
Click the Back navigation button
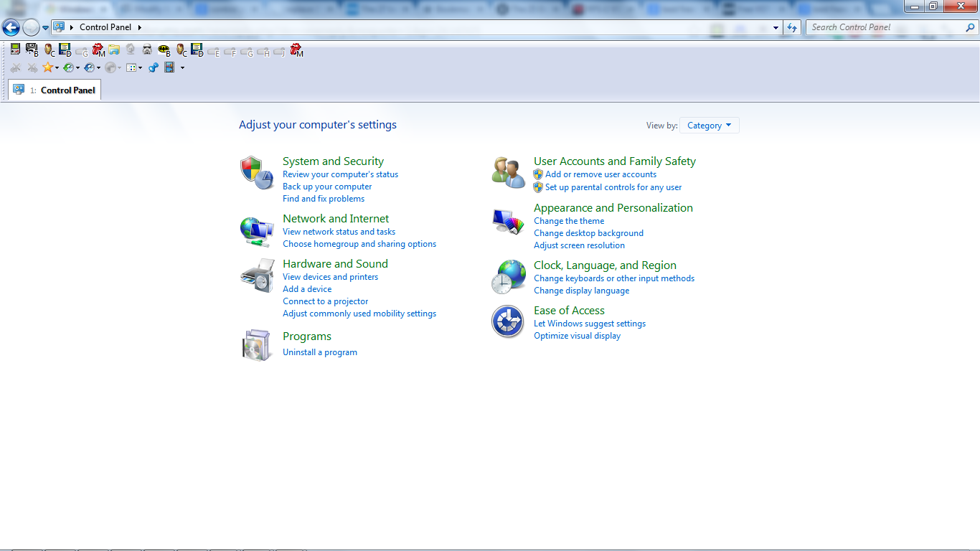click(x=11, y=28)
